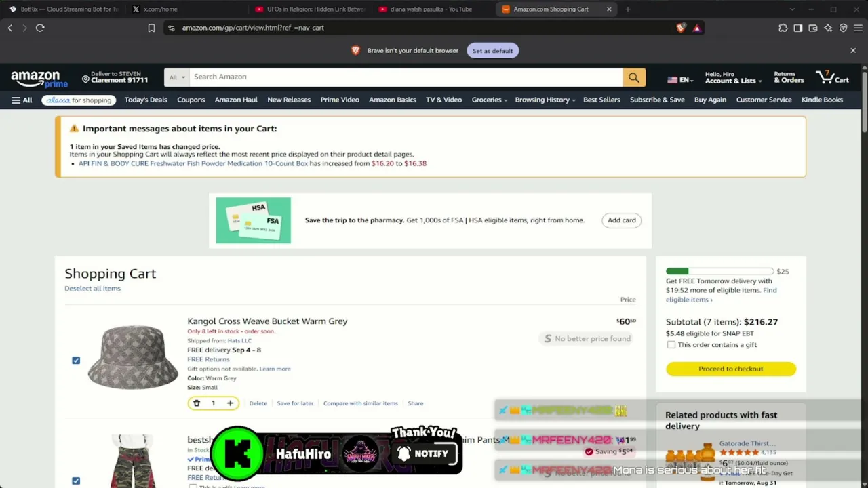Open the All search category dropdown
The image size is (868, 488).
point(177,77)
